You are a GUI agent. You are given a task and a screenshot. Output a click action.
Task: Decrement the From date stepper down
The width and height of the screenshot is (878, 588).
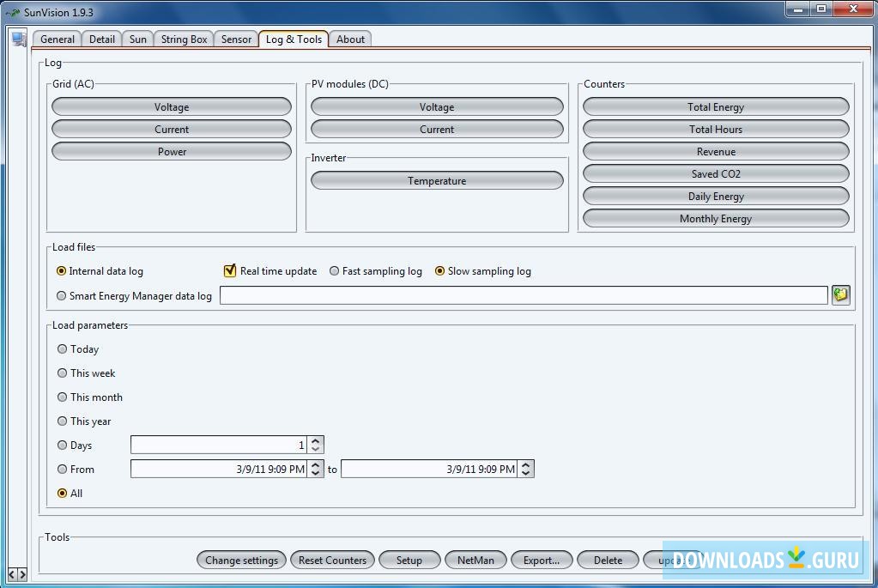(316, 473)
